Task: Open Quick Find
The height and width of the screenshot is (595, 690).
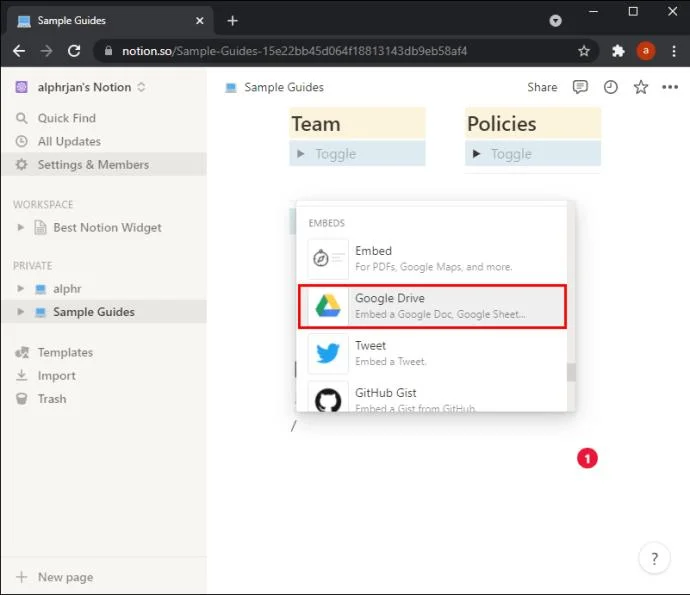Action: pyautogui.click(x=103, y=118)
